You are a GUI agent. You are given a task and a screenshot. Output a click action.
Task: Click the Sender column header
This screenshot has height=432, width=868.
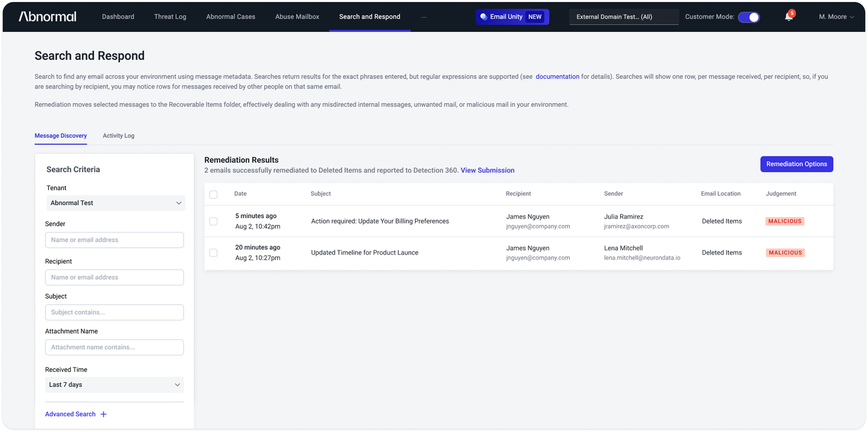point(613,194)
